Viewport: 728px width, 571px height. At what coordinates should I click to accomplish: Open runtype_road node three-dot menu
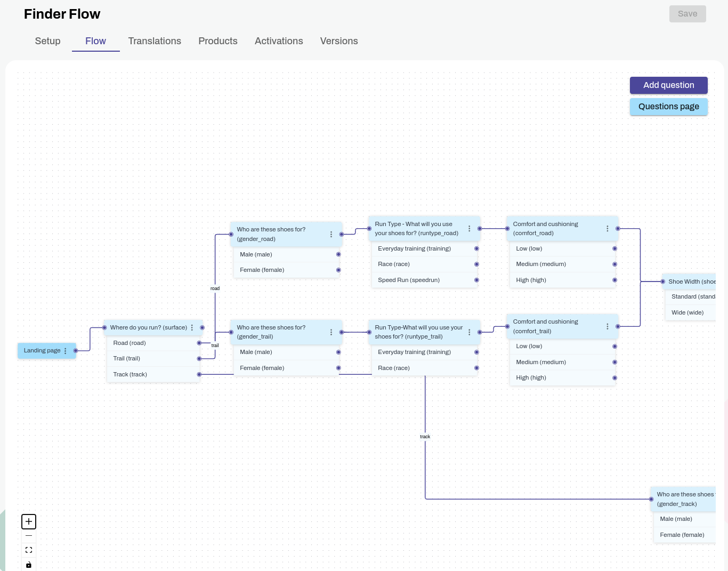tap(469, 229)
